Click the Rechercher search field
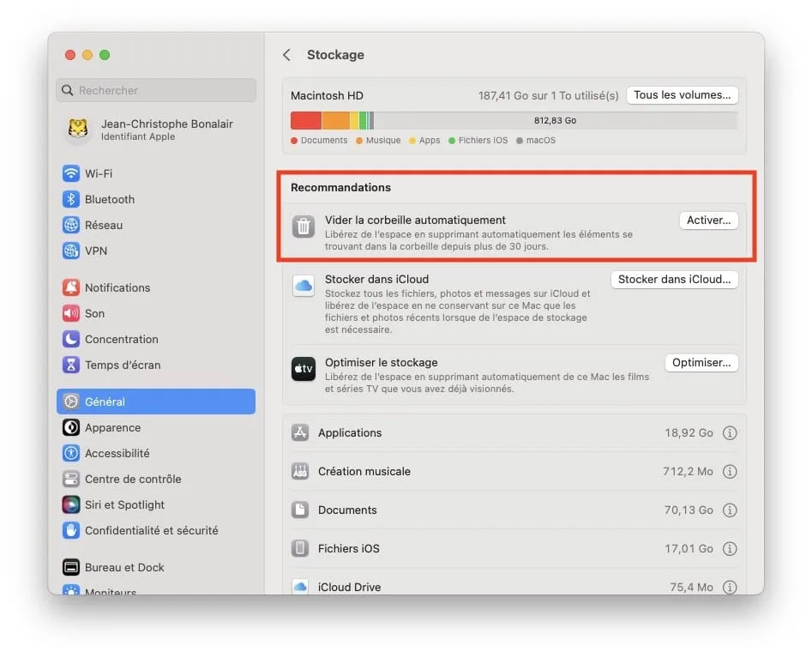This screenshot has height=658, width=812. click(x=156, y=91)
